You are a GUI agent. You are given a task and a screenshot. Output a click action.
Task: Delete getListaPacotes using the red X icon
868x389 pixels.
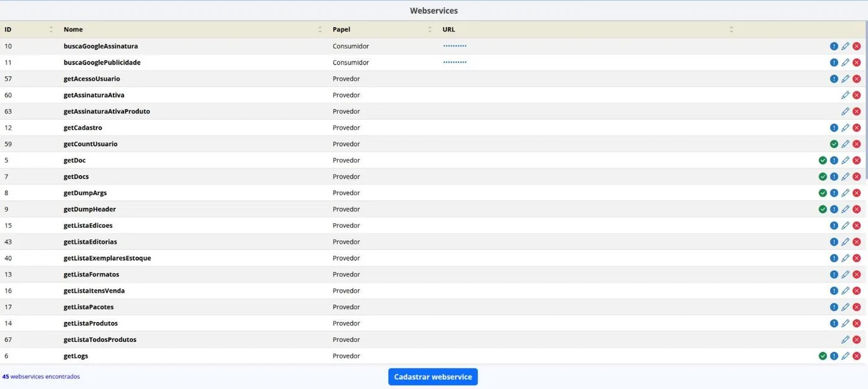pos(857,307)
